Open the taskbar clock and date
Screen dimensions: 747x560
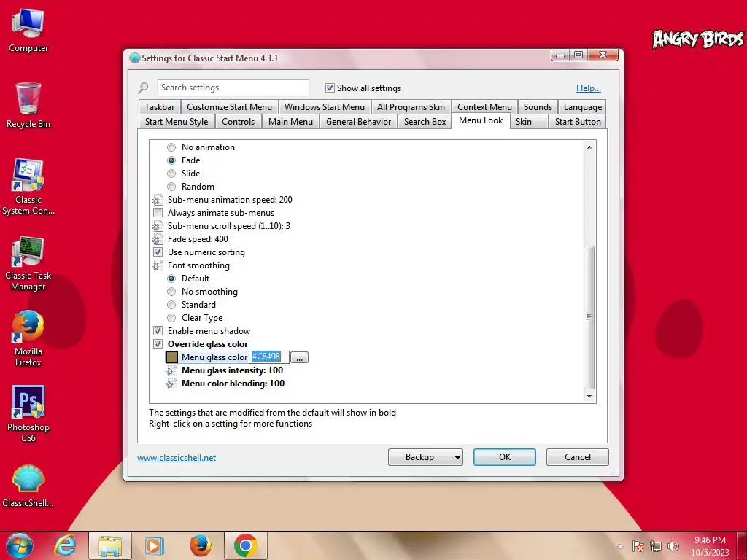(x=710, y=546)
